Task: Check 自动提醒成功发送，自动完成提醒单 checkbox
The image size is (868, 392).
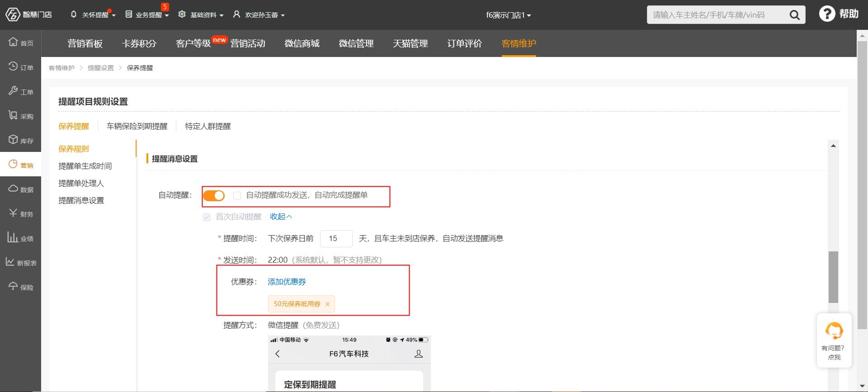Action: tap(237, 196)
